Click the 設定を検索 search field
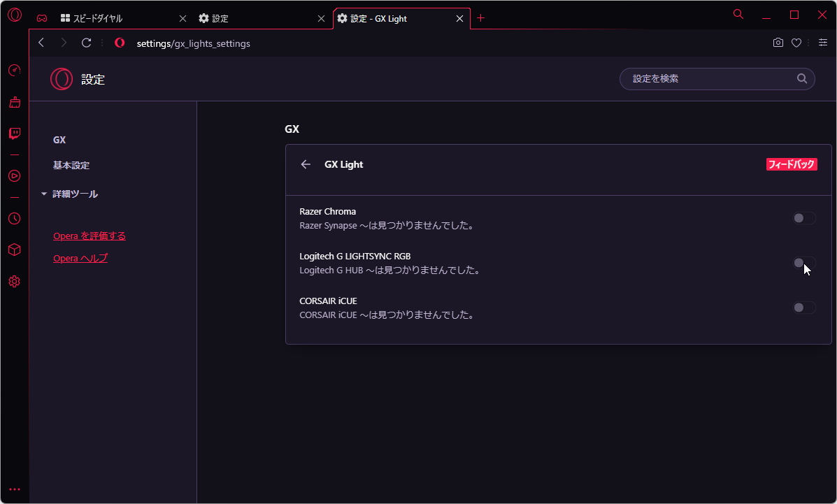Viewport: 837px width, 504px height. 717,78
